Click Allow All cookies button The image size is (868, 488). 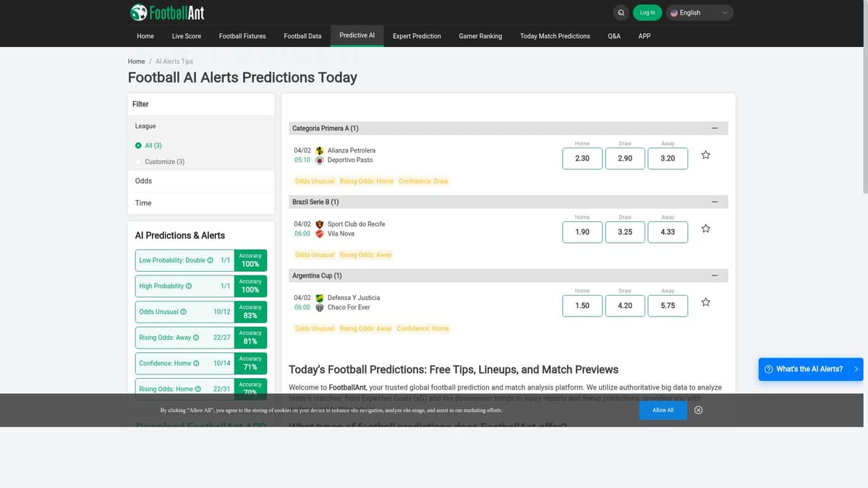point(663,410)
